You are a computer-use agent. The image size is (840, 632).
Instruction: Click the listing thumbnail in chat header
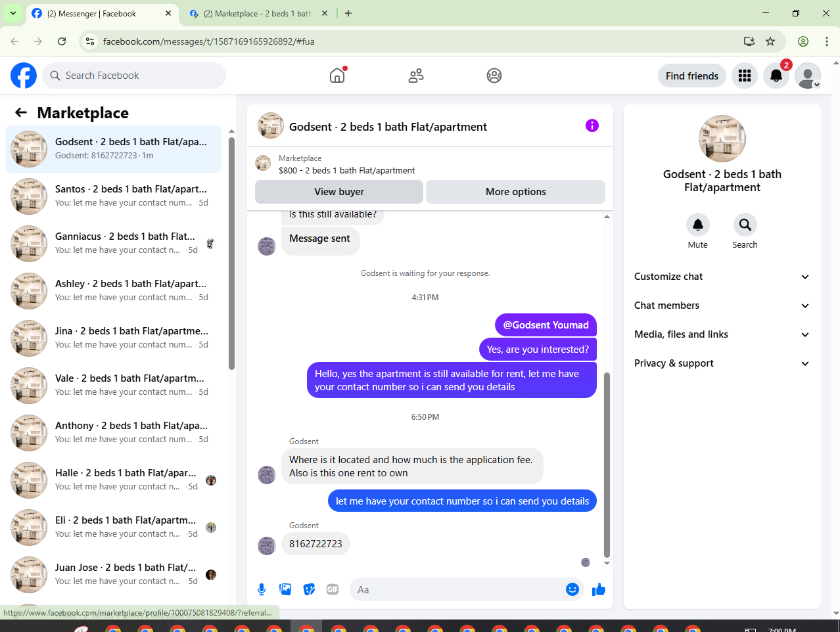click(x=271, y=125)
